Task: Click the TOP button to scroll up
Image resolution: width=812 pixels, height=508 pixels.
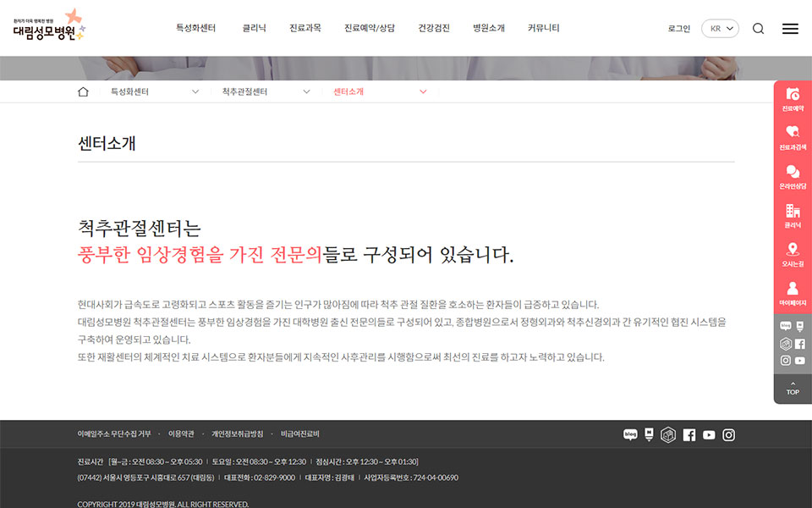Action: click(x=793, y=389)
